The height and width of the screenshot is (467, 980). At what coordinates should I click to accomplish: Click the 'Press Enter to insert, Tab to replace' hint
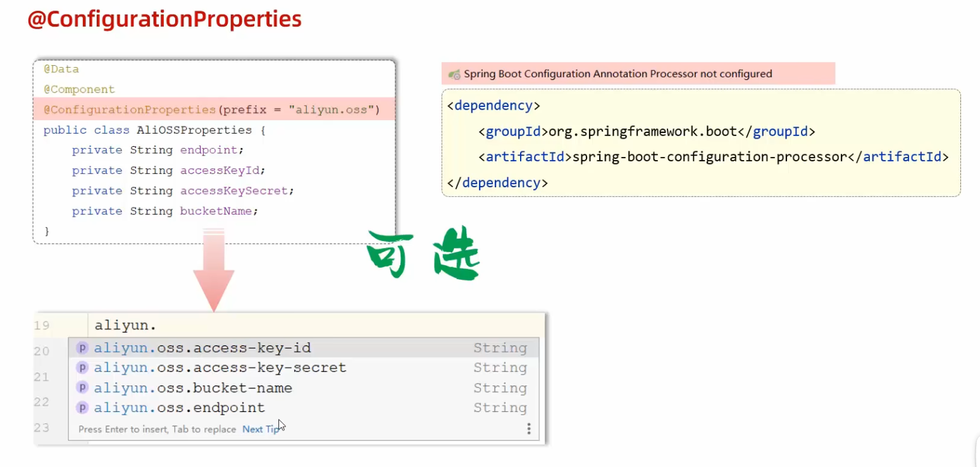pyautogui.click(x=157, y=429)
